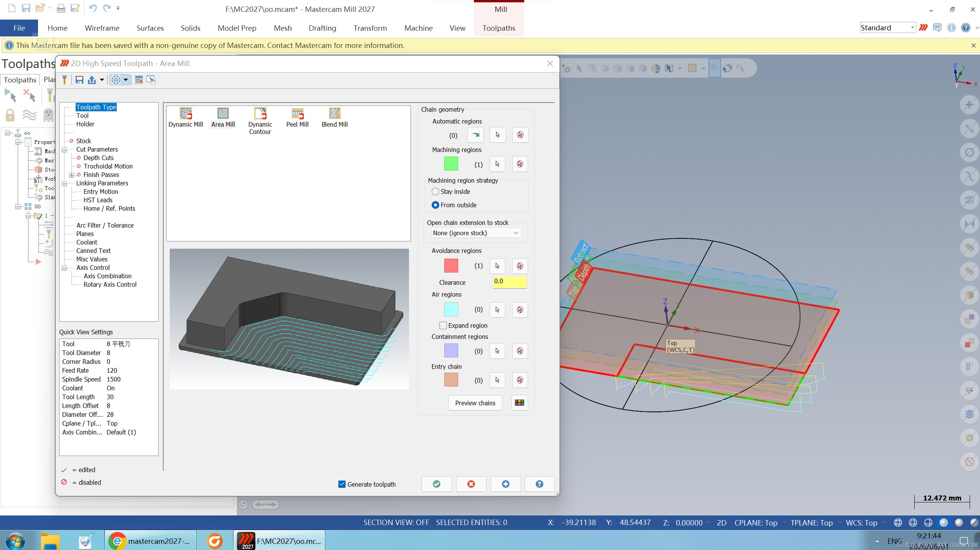Open the load defaults dropdown arrow in dialog toolbar
This screenshot has width=980, height=550.
102,80
